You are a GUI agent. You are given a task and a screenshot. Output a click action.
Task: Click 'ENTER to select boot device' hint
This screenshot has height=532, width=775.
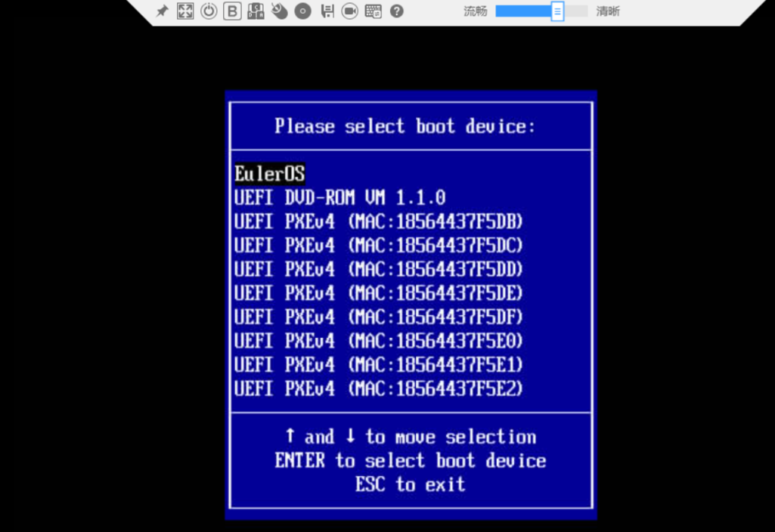click(411, 461)
